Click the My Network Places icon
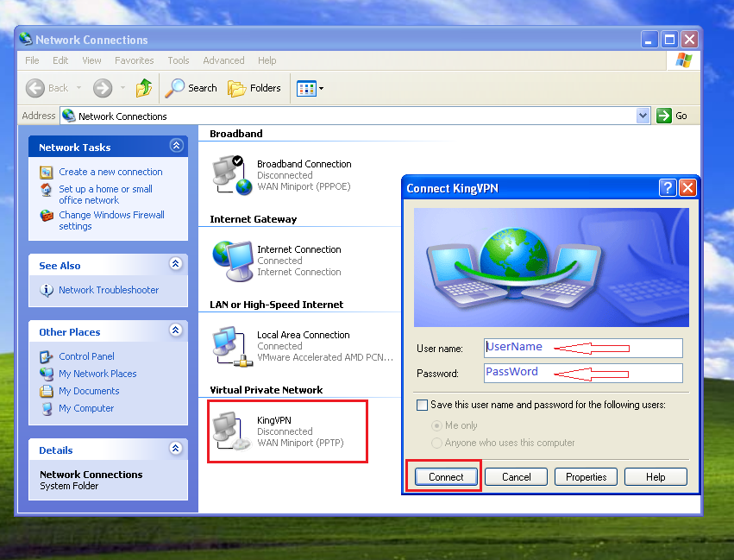 [47, 374]
